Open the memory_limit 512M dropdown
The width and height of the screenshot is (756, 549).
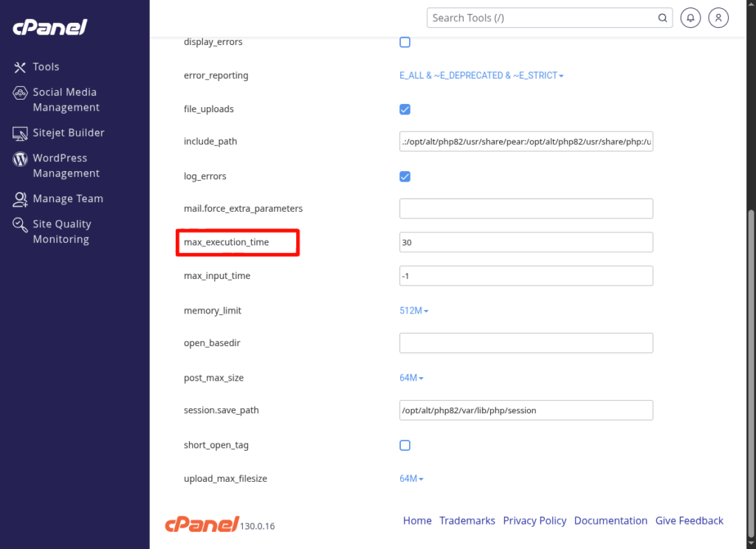413,311
